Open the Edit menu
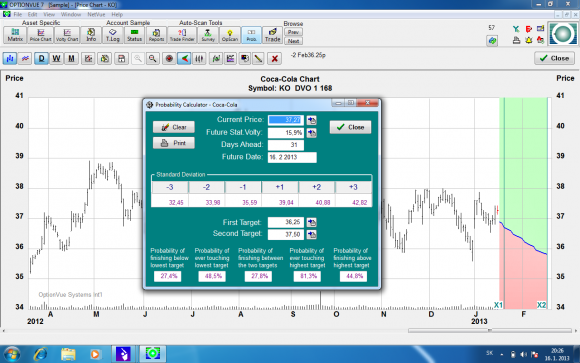 (x=33, y=14)
